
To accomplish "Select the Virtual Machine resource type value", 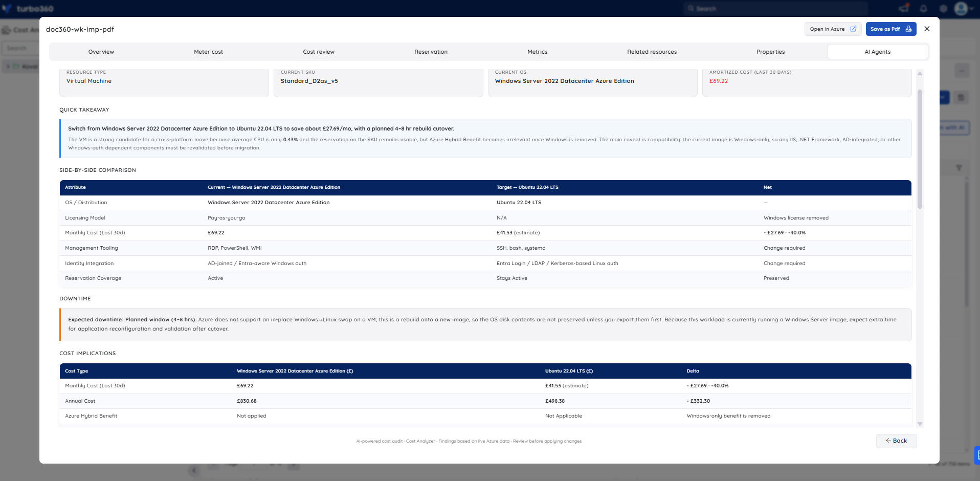I will click(89, 81).
